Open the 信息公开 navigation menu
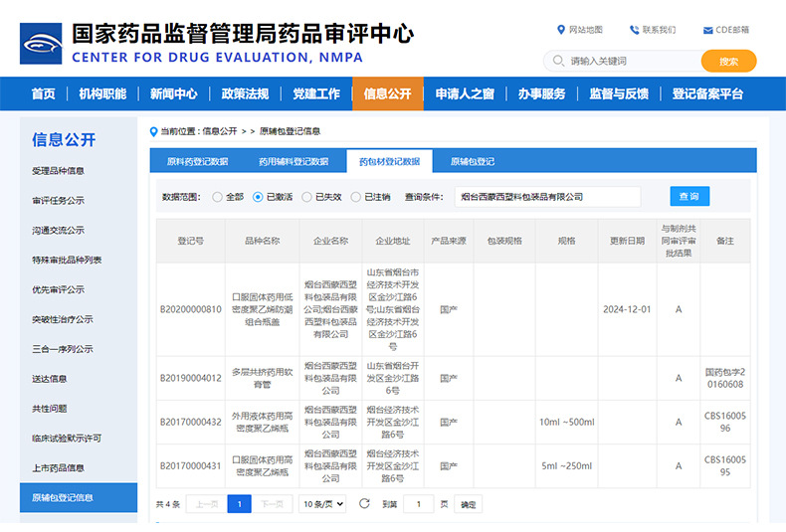 point(387,94)
